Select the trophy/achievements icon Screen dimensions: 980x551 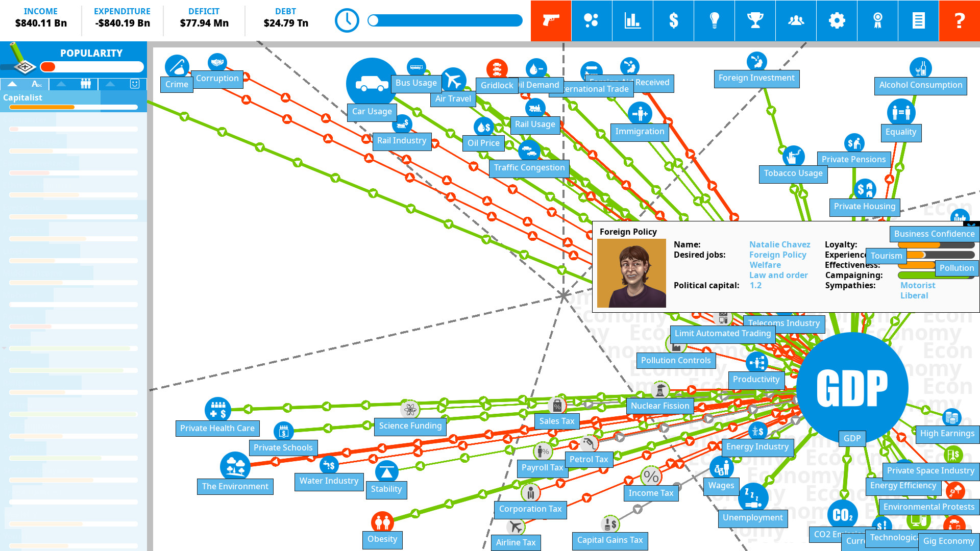tap(755, 20)
